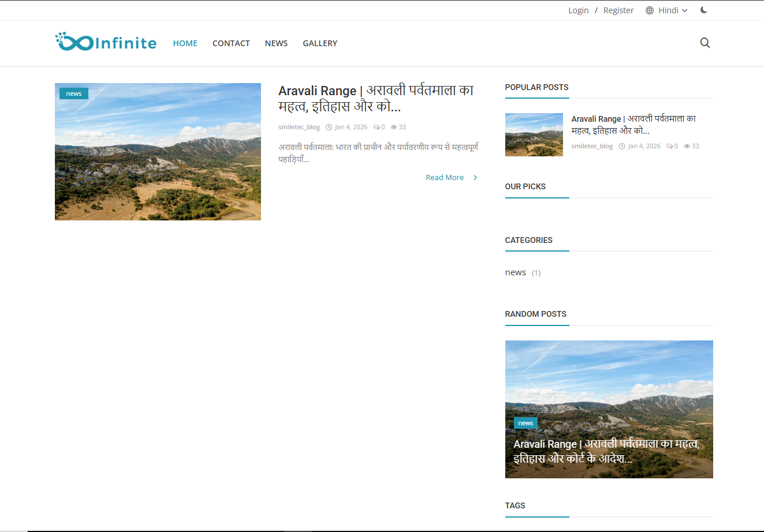764x532 pixels.
Task: Open the Login link
Action: coord(578,10)
